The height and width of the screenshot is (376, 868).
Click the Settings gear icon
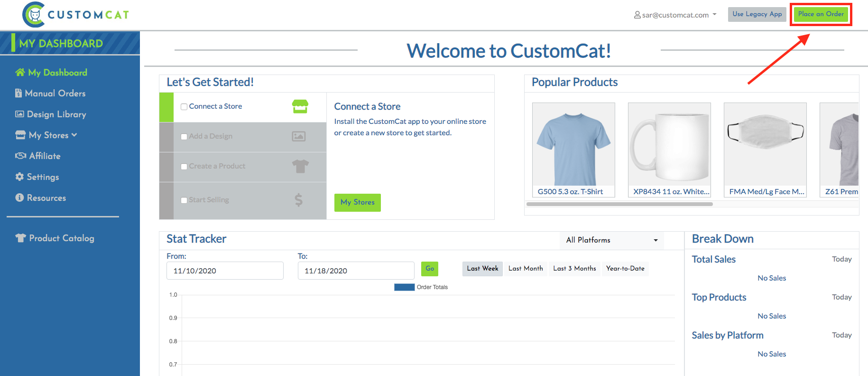[19, 177]
